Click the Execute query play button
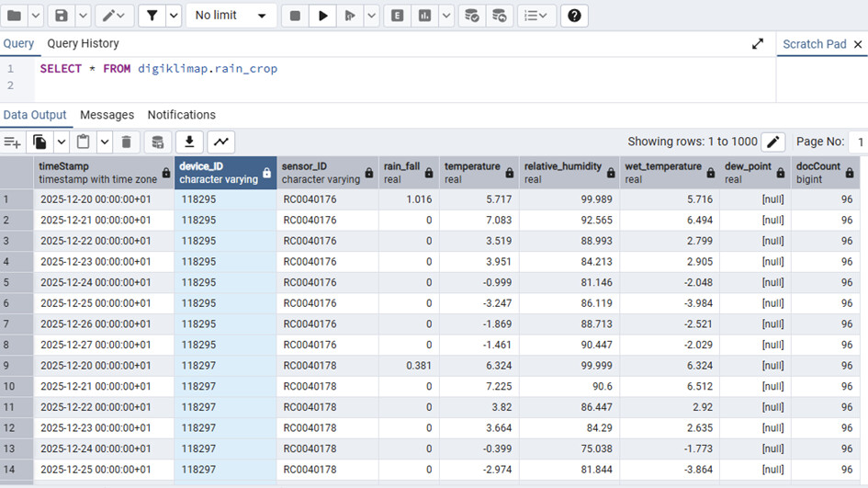Image resolution: width=868 pixels, height=488 pixels. pos(322,16)
